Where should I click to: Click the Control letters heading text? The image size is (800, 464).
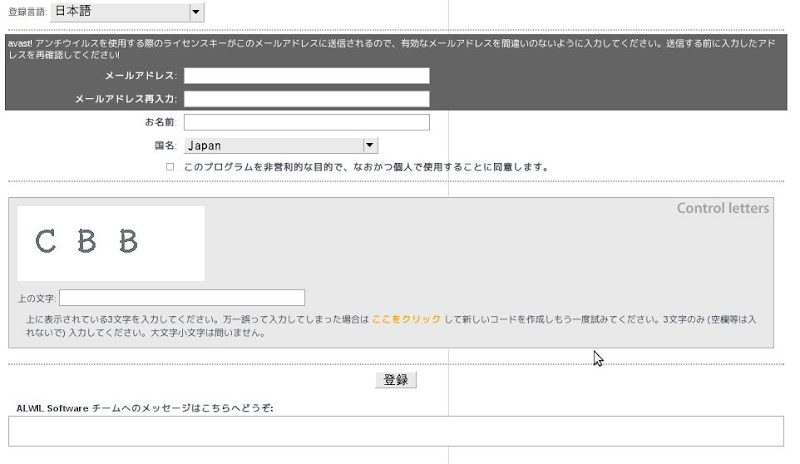click(722, 208)
